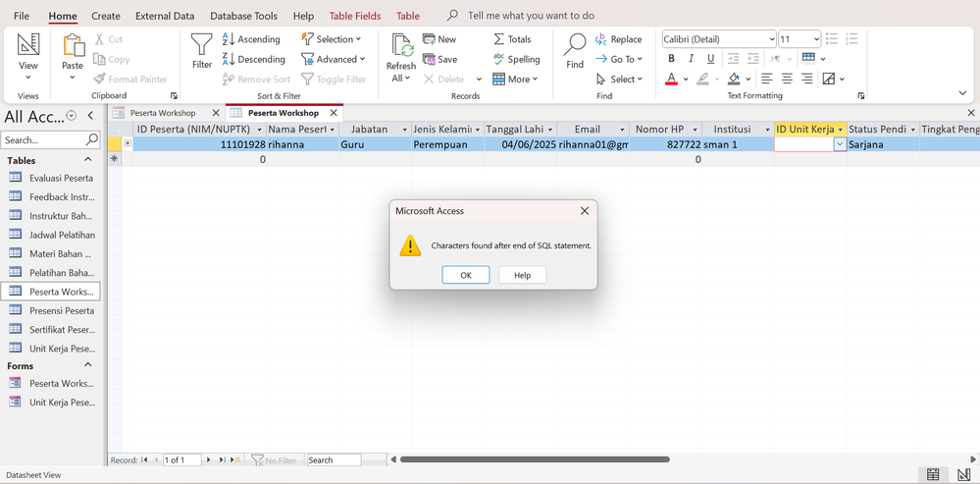Click the bulleted list icon

(x=831, y=39)
